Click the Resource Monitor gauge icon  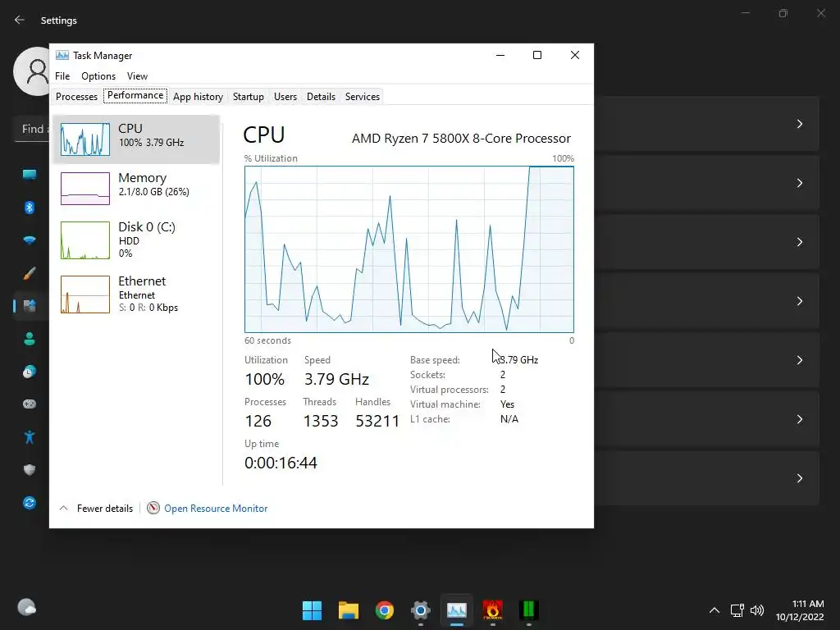[x=153, y=508]
